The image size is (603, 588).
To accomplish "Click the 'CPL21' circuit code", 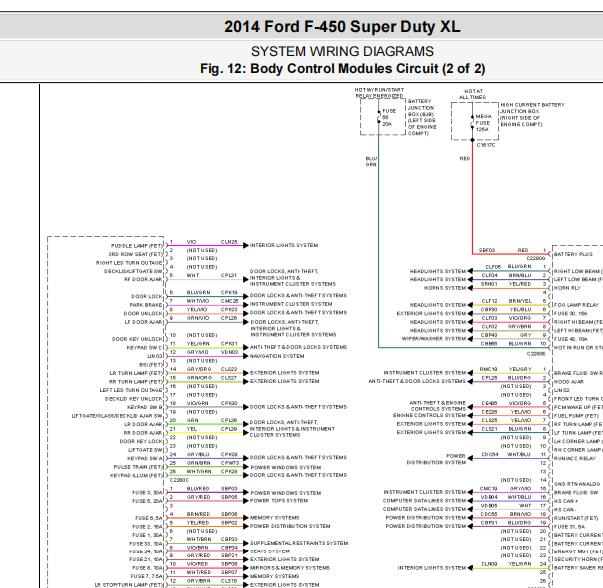I will click(x=229, y=275).
